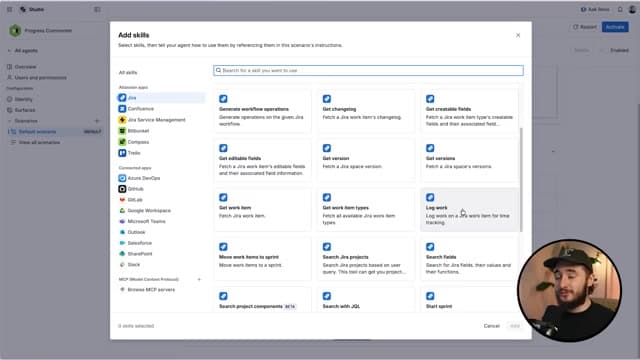640x360 pixels.
Task: Select Move work items to sprint skill
Action: pos(262,259)
